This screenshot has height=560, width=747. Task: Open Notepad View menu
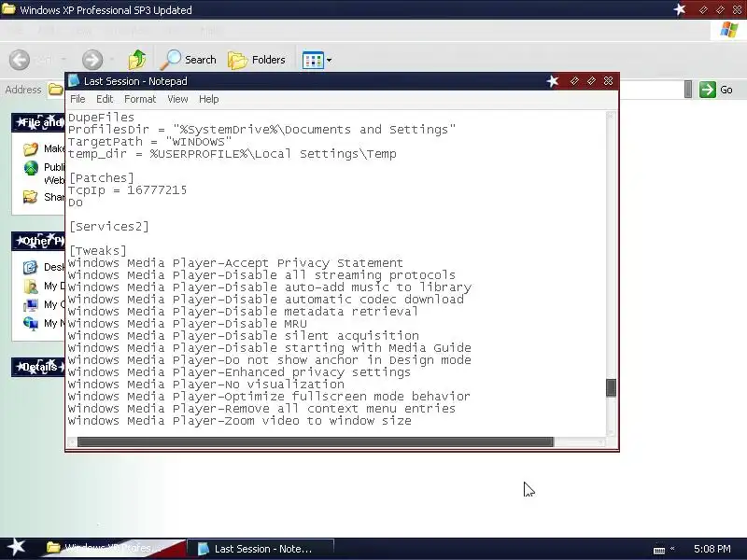(177, 99)
